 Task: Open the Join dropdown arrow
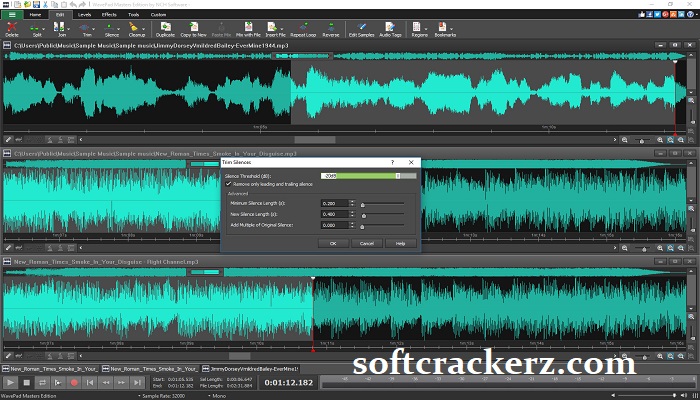[x=68, y=29]
